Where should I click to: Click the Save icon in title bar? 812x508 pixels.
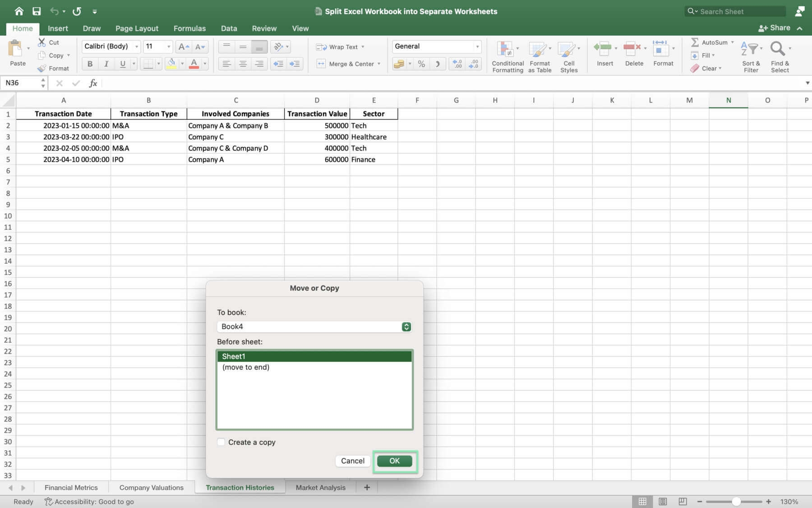pyautogui.click(x=37, y=11)
